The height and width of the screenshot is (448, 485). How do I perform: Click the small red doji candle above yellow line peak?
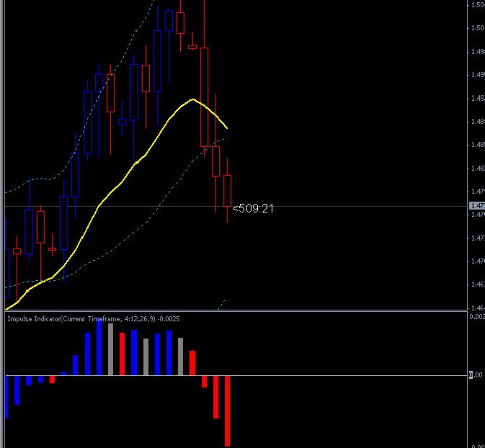click(x=192, y=47)
